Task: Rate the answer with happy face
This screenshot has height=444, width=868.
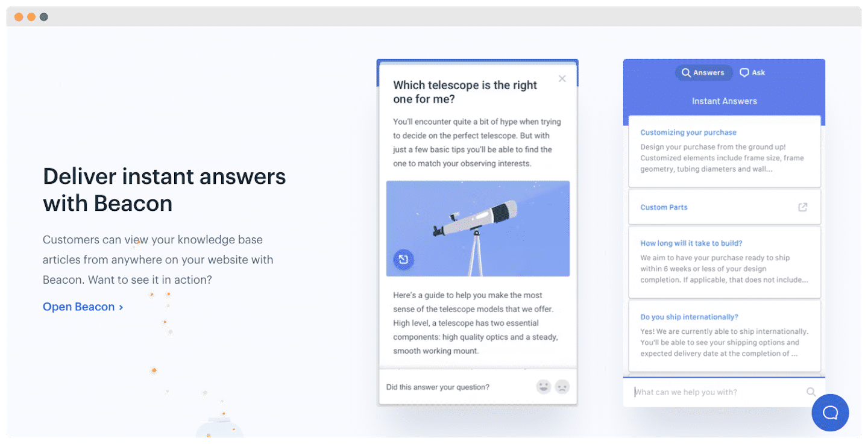Action: click(544, 387)
